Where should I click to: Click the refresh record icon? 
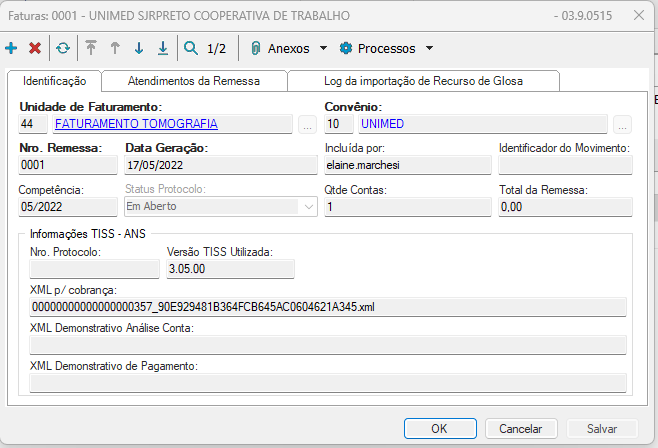coord(63,48)
